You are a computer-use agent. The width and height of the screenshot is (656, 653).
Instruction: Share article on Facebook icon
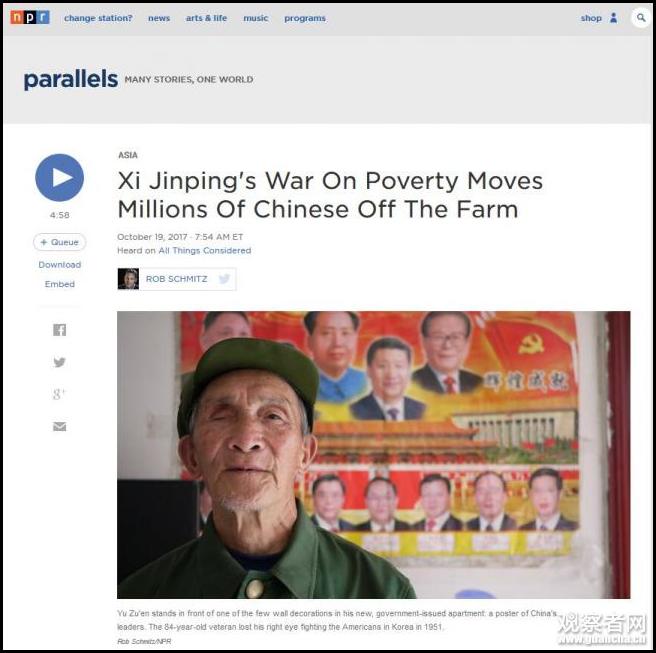[59, 330]
